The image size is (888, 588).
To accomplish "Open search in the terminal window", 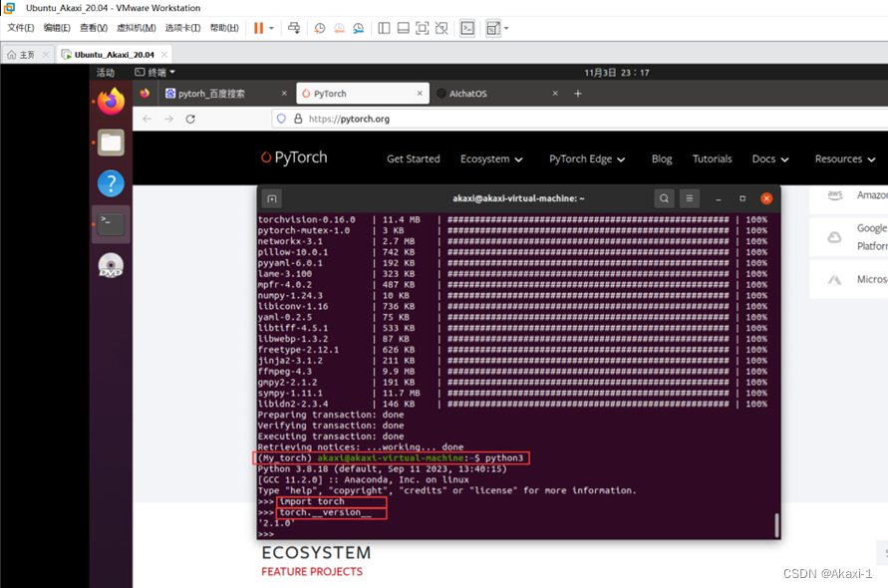I will pos(665,199).
